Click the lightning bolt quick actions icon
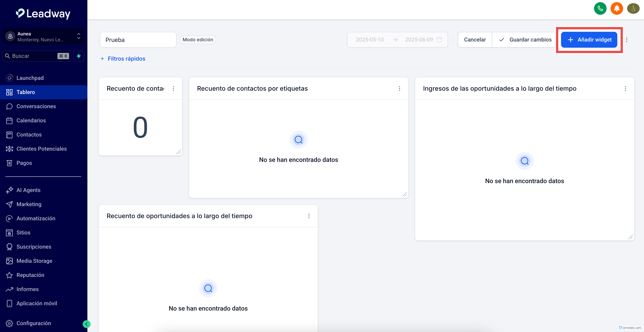 pos(79,56)
